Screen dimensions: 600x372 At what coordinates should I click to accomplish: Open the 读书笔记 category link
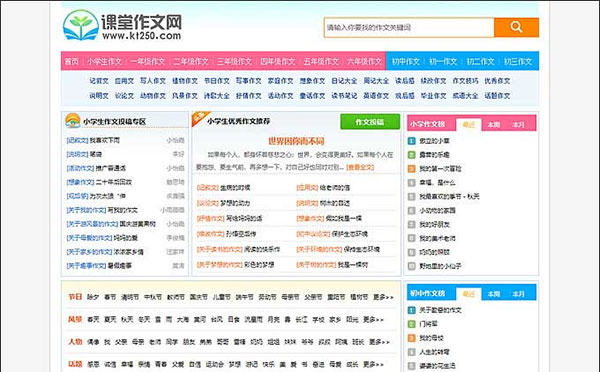(344, 96)
